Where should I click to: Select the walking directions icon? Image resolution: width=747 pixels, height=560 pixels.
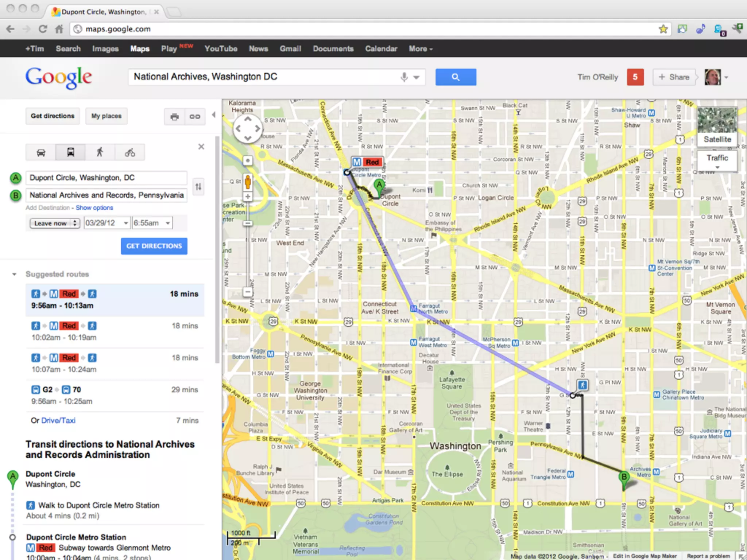pyautogui.click(x=100, y=152)
